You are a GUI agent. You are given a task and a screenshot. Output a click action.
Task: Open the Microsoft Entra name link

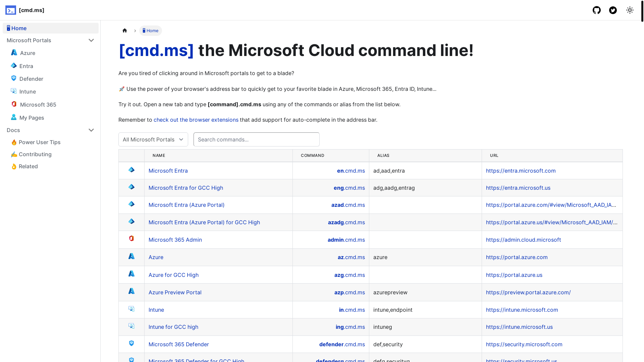pyautogui.click(x=168, y=171)
